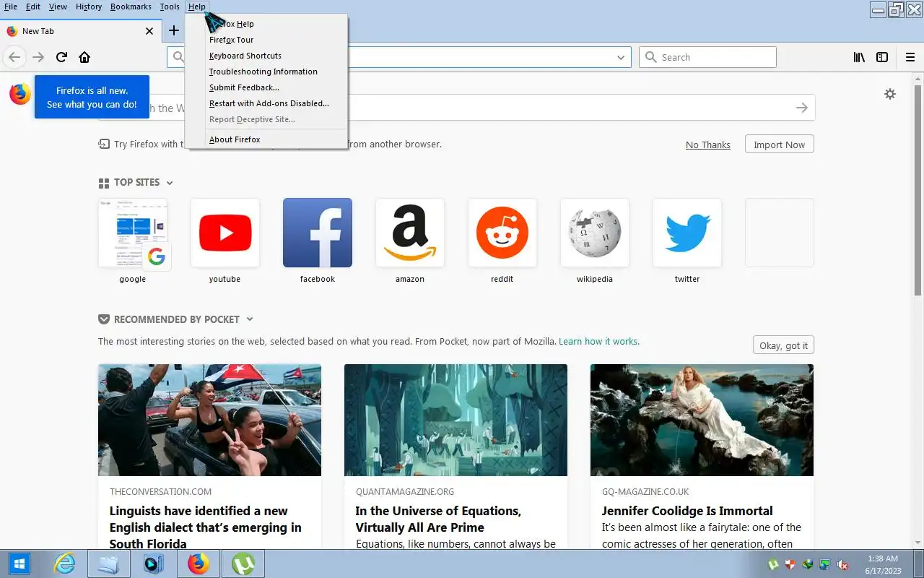Click the back navigation arrow
924x578 pixels.
tap(14, 57)
